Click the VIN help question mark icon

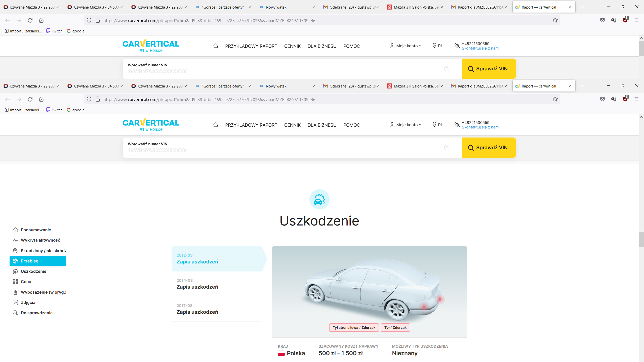click(x=447, y=148)
